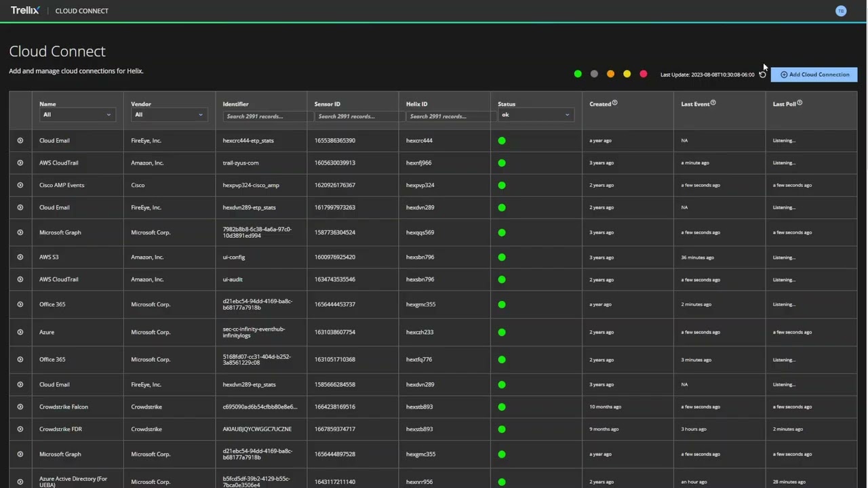Toggle the orange status filter dot
This screenshot has width=868, height=488.
pyautogui.click(x=610, y=74)
